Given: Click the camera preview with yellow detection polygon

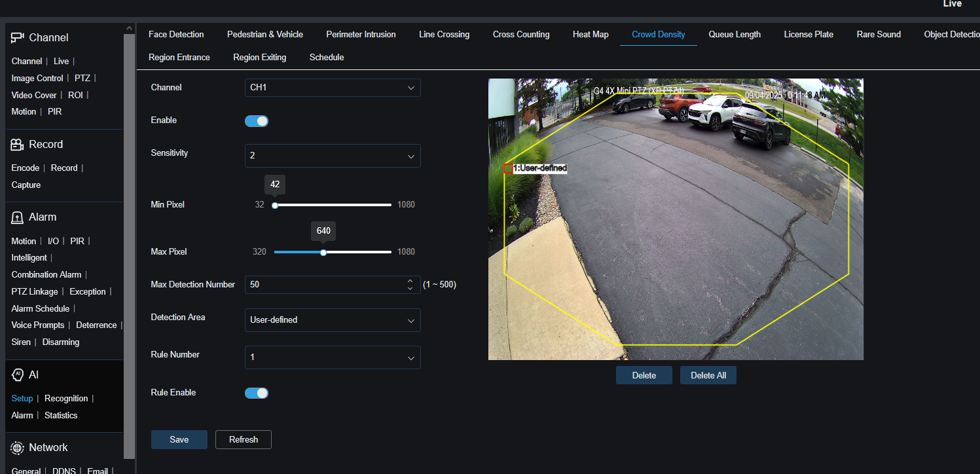Looking at the screenshot, I should (x=676, y=219).
